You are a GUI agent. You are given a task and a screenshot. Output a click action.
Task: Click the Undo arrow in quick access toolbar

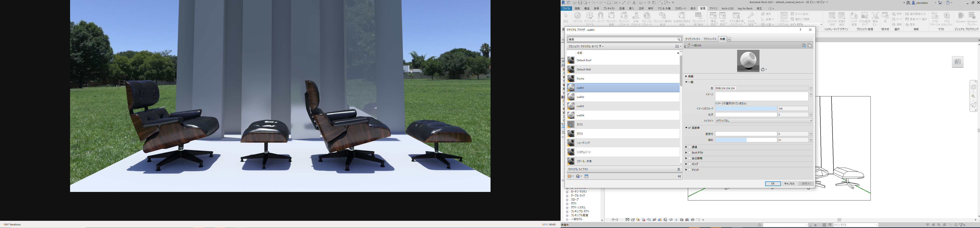pyautogui.click(x=593, y=3)
